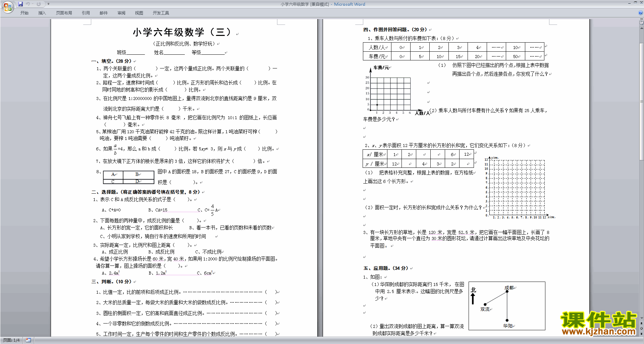Click the cell containing 50 in 车费 row

516,56
